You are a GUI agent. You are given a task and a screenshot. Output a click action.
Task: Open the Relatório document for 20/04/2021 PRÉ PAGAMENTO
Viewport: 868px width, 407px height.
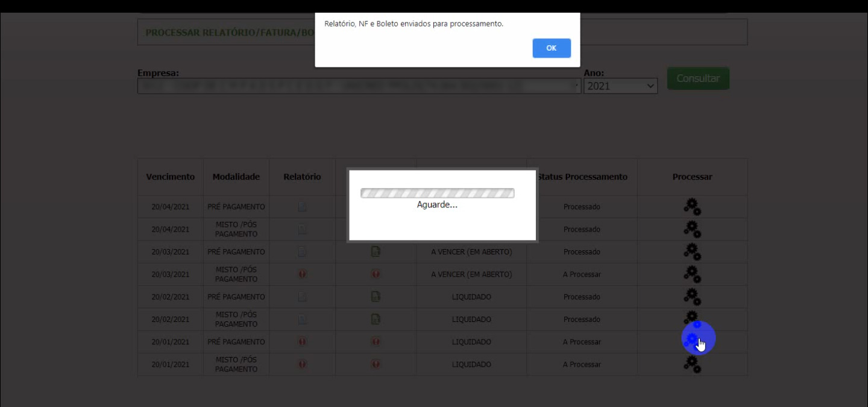pos(302,207)
